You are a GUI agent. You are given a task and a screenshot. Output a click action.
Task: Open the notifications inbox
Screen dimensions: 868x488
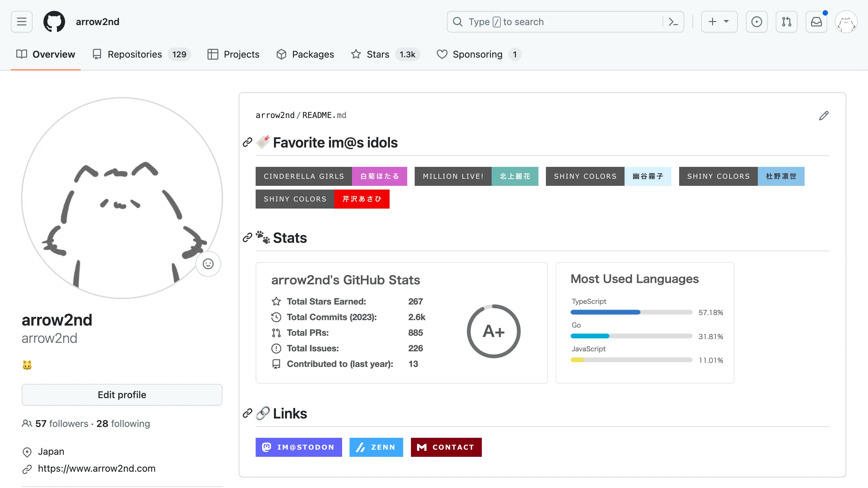(x=816, y=22)
